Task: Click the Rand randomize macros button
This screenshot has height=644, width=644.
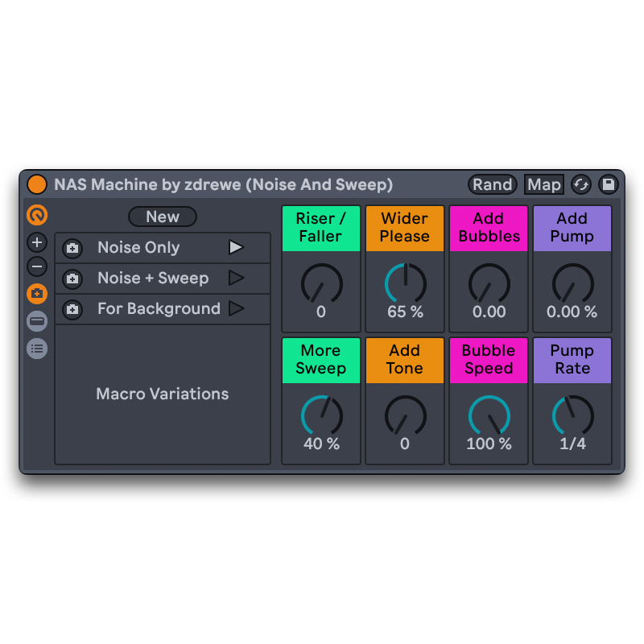Action: tap(492, 184)
